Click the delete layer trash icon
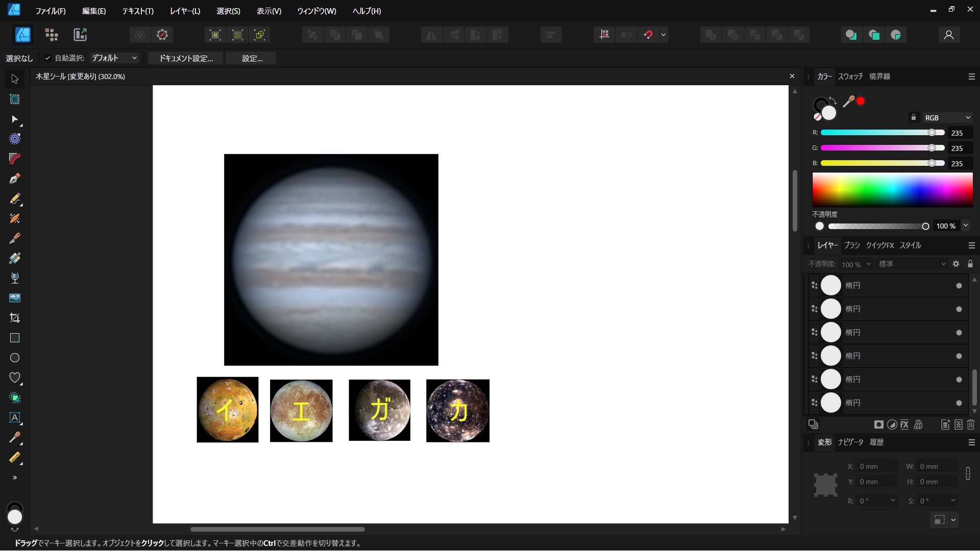The image size is (980, 551). (971, 424)
